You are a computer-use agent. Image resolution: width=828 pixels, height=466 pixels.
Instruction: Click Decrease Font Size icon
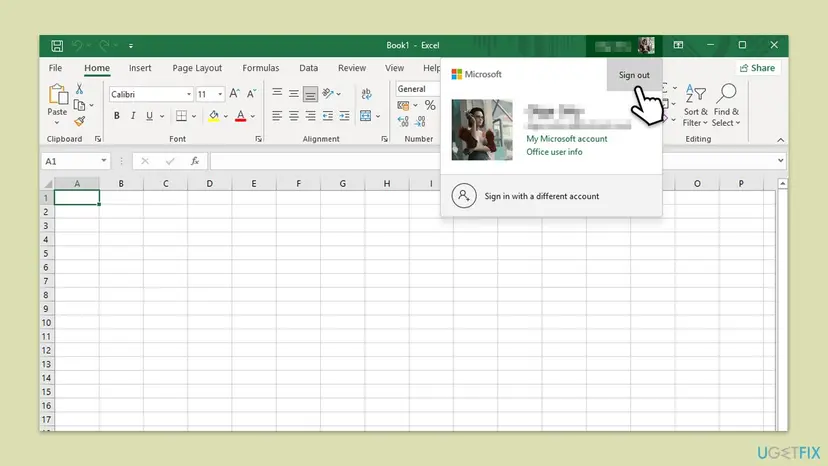pyautogui.click(x=252, y=94)
